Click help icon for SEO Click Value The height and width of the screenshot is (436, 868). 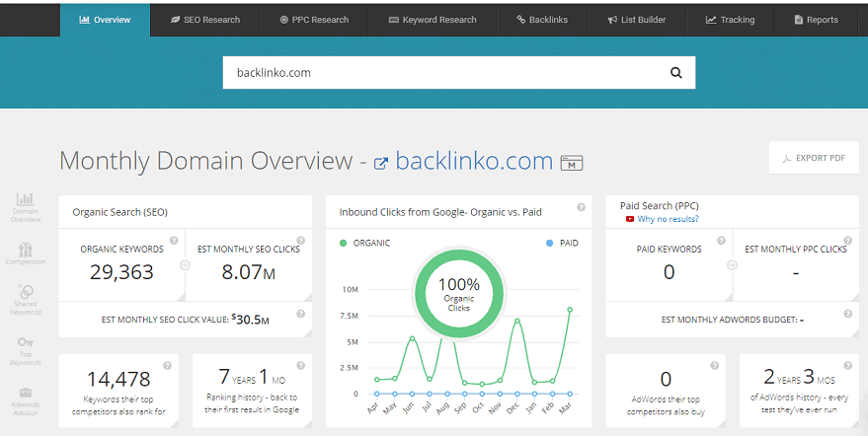coord(300,314)
